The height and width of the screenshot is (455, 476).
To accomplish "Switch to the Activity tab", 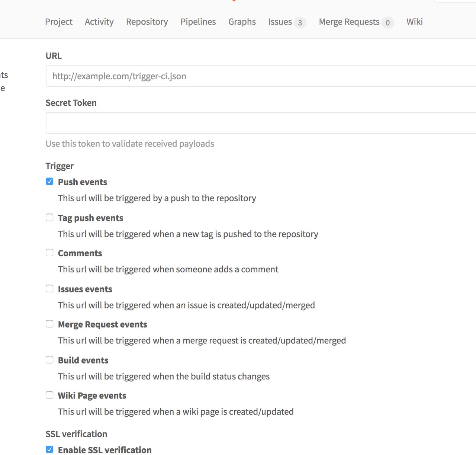I will (x=99, y=22).
